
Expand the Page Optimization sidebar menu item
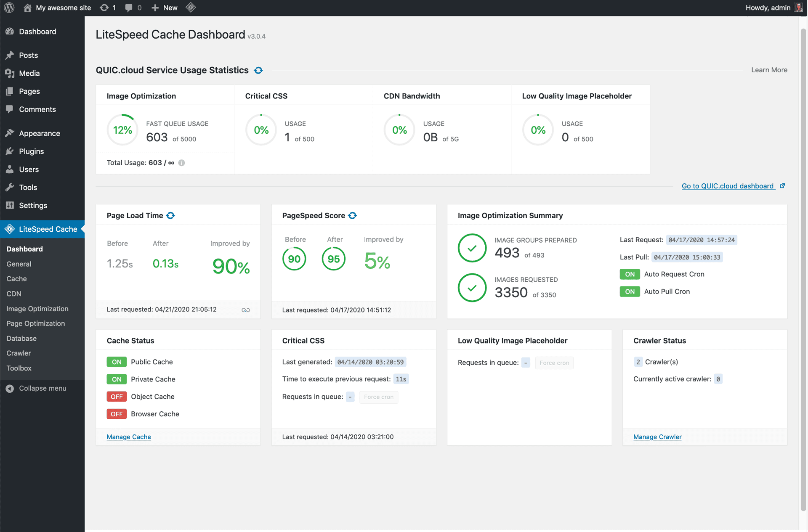tap(35, 323)
